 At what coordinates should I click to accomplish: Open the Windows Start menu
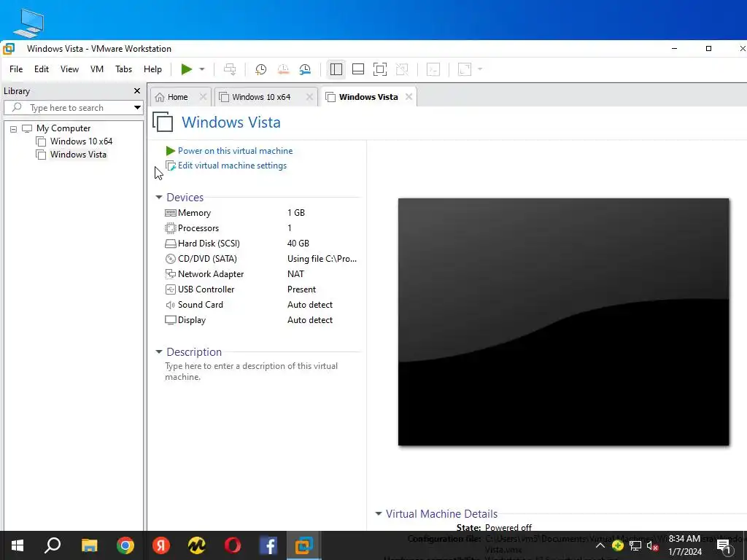click(x=18, y=545)
